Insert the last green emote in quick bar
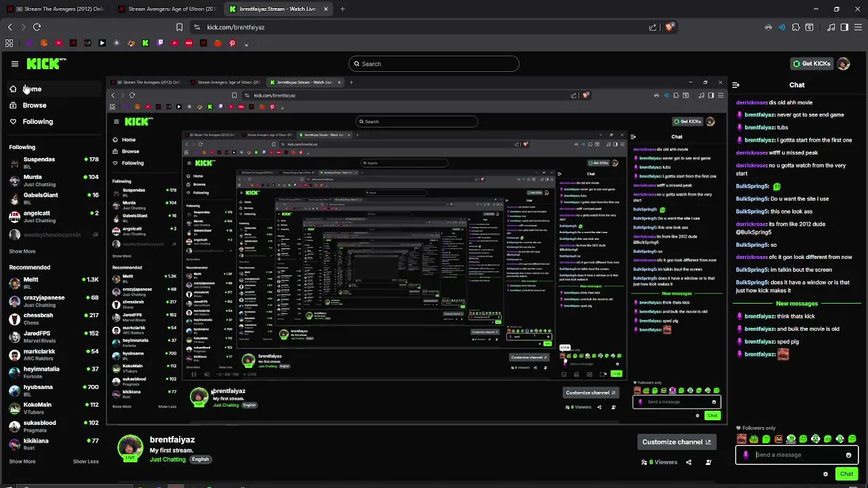 [x=852, y=439]
